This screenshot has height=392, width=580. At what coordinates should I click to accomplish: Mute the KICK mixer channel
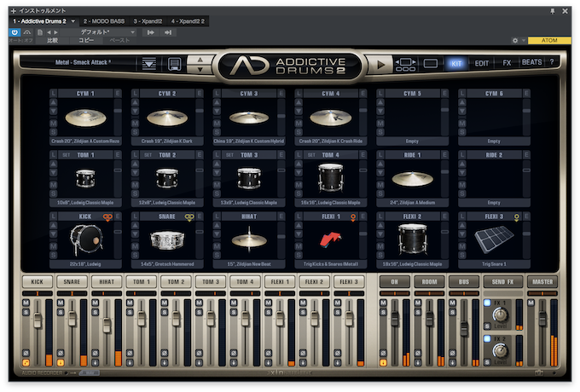pos(26,303)
